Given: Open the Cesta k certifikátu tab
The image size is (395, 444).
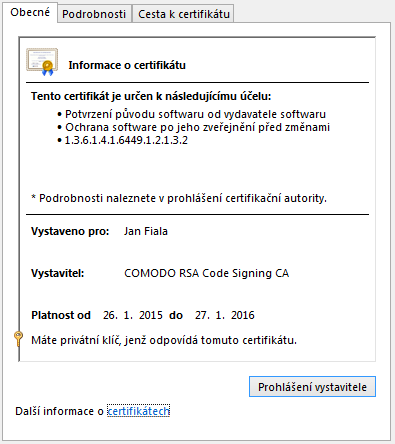Looking at the screenshot, I should 184,14.
